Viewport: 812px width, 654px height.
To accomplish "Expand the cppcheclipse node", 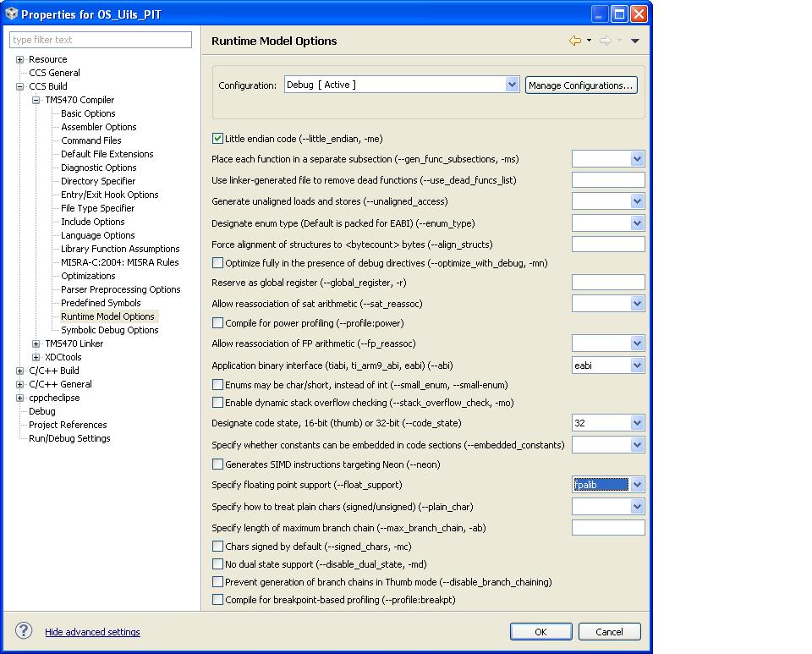I will coord(19,398).
